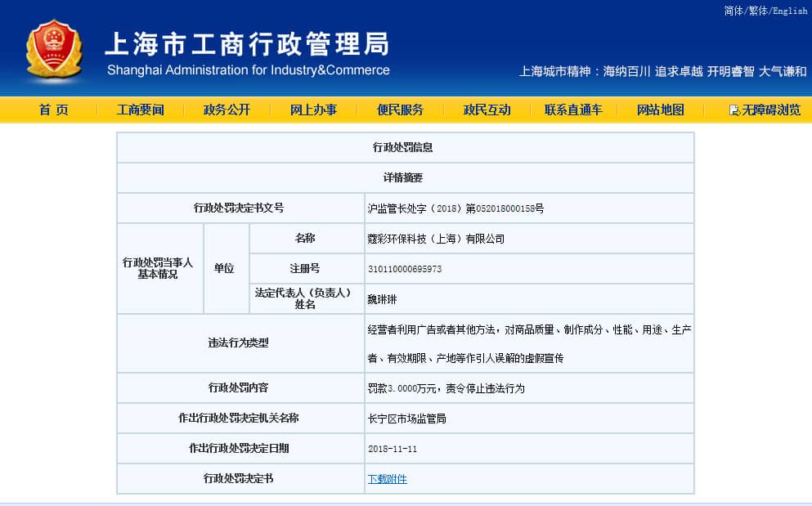The width and height of the screenshot is (812, 506).
Task: Click the registration number 310110000695973
Action: (x=405, y=269)
